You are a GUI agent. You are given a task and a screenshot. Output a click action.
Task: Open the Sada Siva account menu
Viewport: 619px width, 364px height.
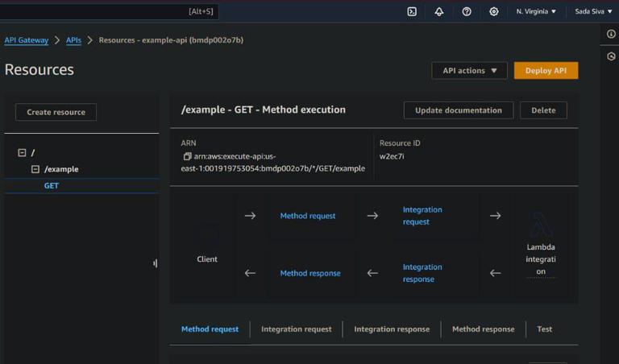pyautogui.click(x=593, y=11)
